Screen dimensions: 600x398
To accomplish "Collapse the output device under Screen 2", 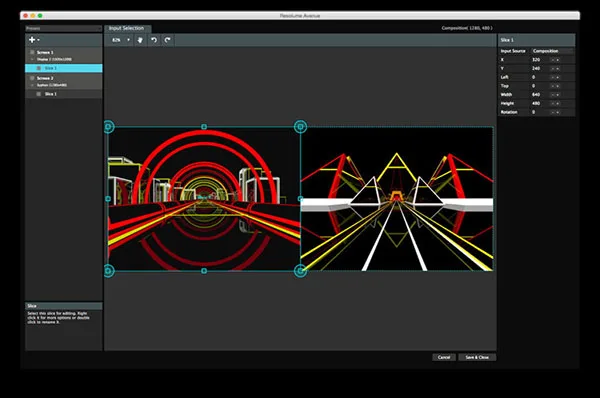I will (x=33, y=85).
